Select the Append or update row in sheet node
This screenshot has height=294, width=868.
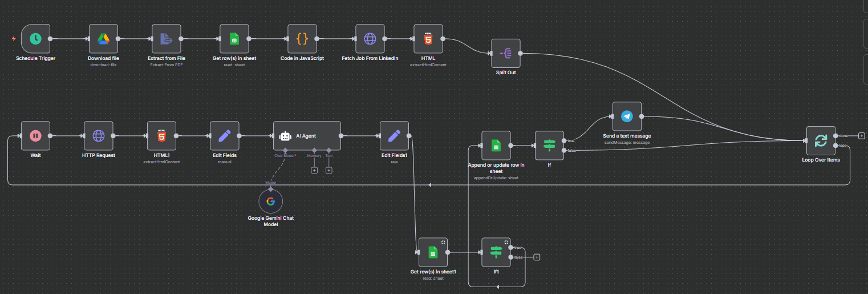[x=496, y=146]
